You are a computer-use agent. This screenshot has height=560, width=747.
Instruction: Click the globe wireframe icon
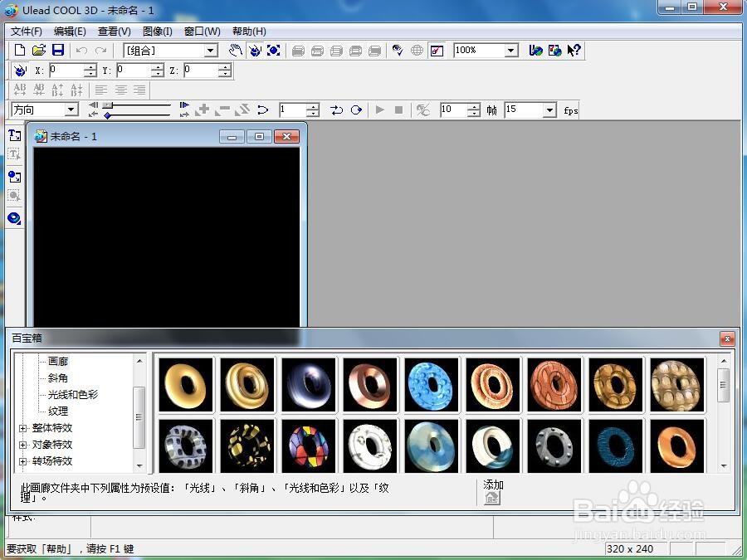[417, 51]
